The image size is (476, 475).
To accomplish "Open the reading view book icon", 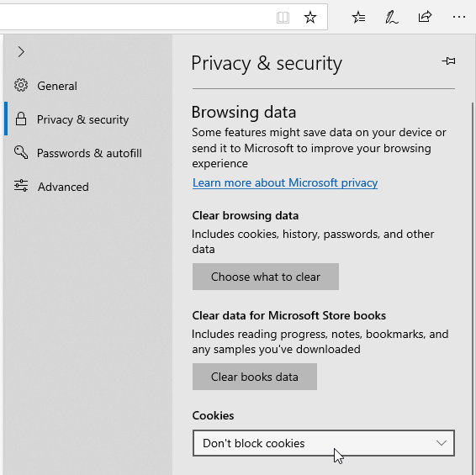I will pos(283,18).
